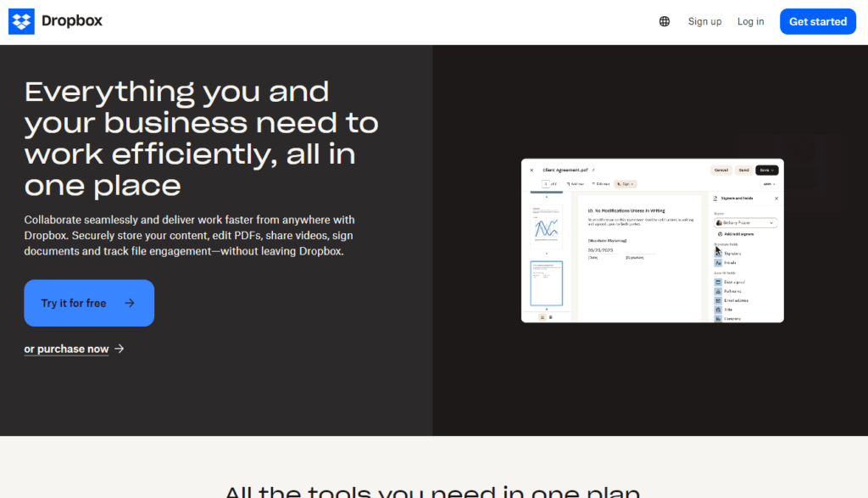Open the zoom percentage dropdown

(x=769, y=184)
